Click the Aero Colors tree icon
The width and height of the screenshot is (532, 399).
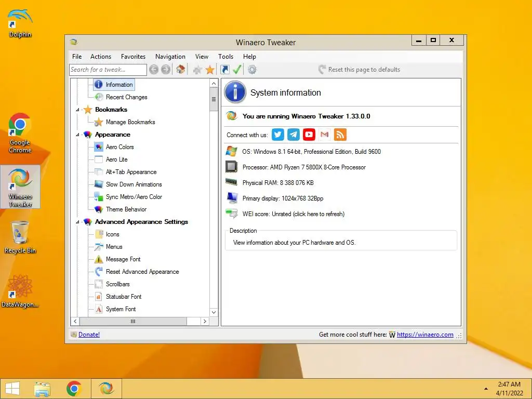[x=99, y=147]
